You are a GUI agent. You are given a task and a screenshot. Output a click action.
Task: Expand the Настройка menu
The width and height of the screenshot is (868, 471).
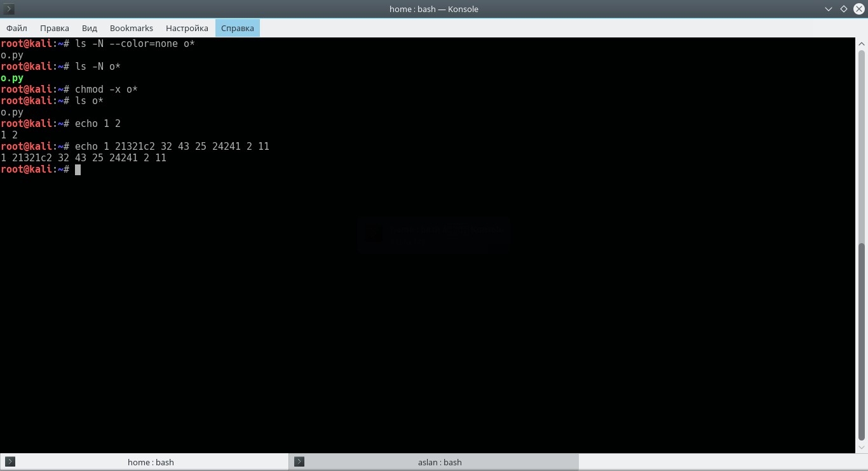click(x=187, y=28)
